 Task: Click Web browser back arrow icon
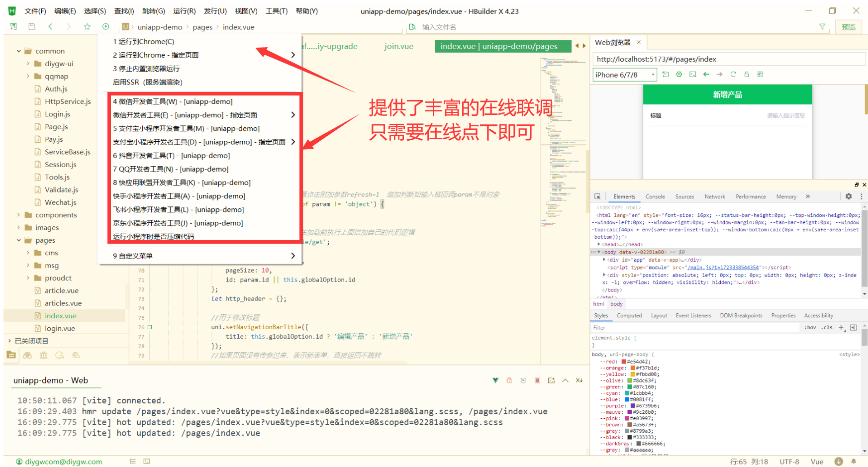coord(706,74)
